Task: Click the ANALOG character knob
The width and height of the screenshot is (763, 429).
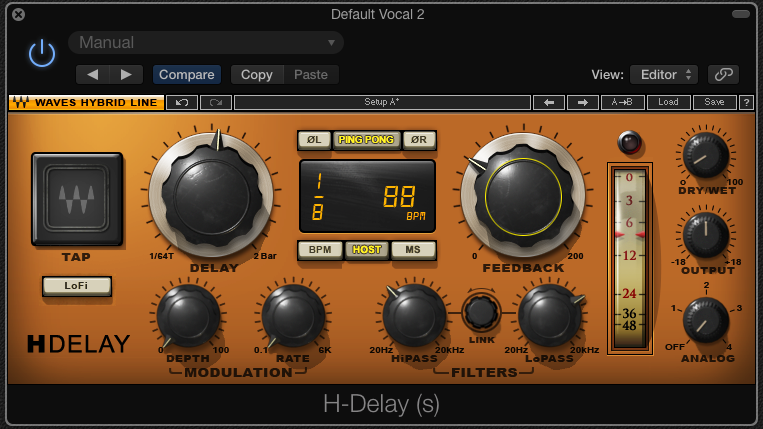Action: [706, 321]
